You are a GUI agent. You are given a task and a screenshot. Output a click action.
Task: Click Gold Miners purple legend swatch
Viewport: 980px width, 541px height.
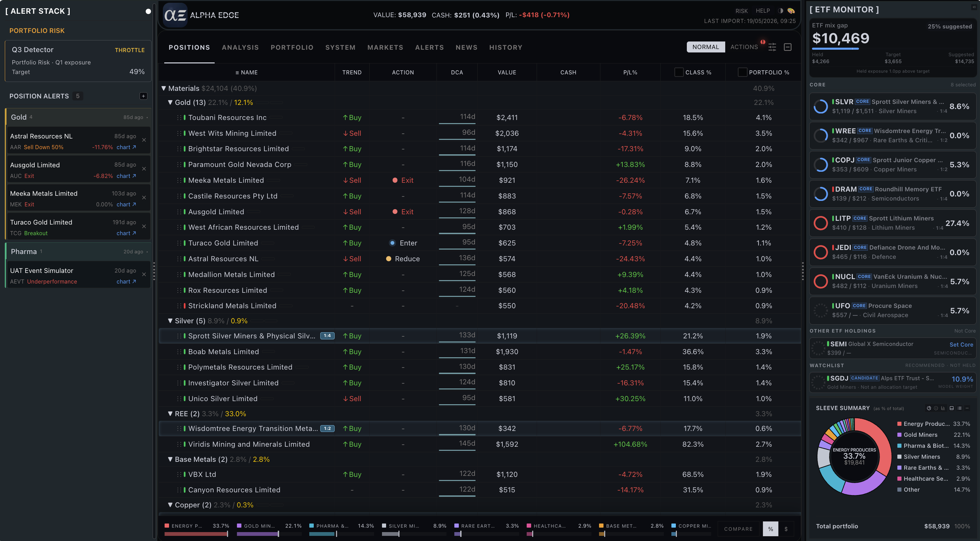click(x=899, y=435)
